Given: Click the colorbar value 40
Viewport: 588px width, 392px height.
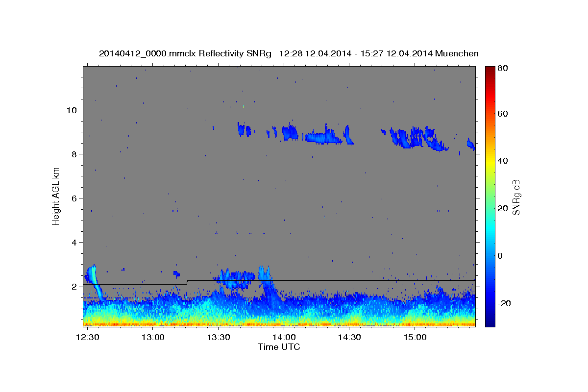Looking at the screenshot, I should click(504, 161).
